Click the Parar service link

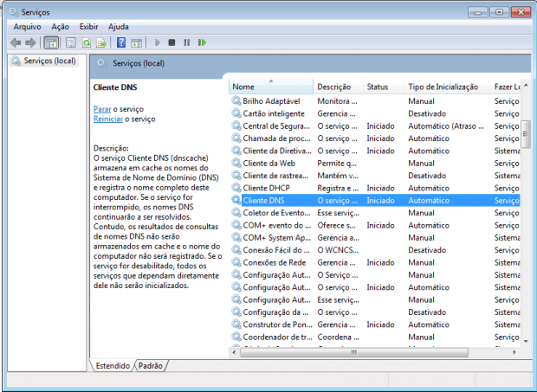click(x=102, y=109)
